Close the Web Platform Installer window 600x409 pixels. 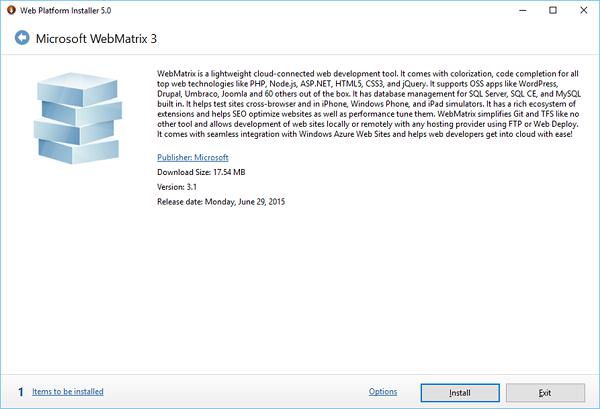(x=584, y=10)
